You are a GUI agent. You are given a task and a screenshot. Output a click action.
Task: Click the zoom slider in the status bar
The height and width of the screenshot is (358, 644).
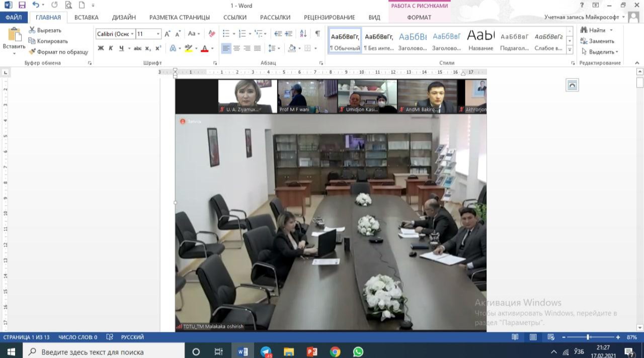click(588, 337)
